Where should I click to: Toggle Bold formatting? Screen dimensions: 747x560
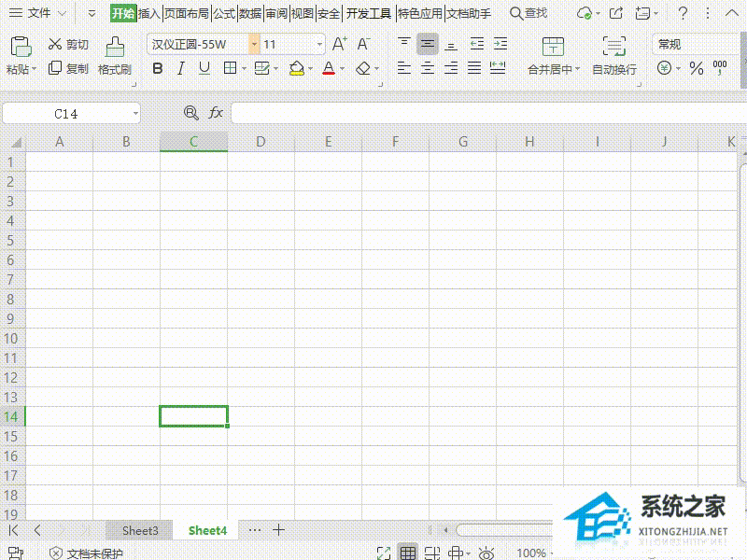click(x=157, y=68)
